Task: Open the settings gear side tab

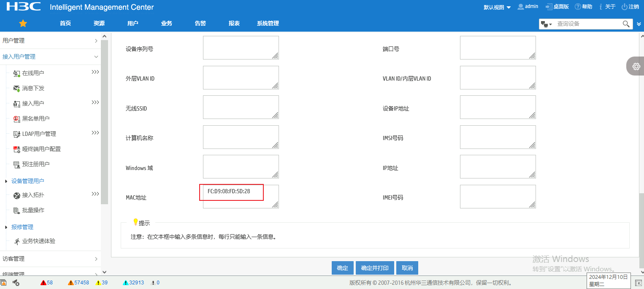Action: point(636,66)
